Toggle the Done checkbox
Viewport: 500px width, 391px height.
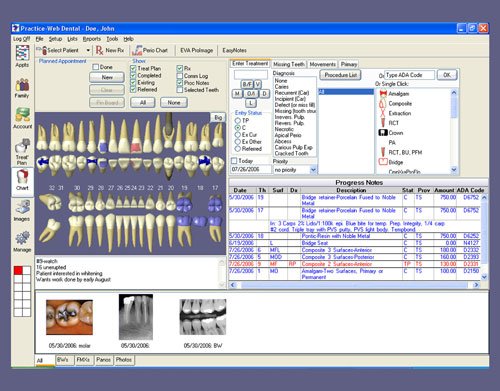pyautogui.click(x=96, y=67)
